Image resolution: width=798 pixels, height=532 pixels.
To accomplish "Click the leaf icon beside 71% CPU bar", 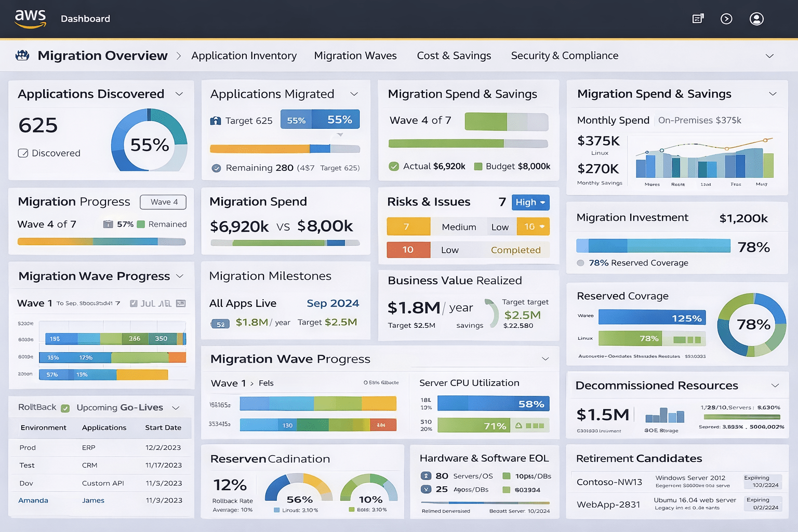I will pyautogui.click(x=520, y=425).
